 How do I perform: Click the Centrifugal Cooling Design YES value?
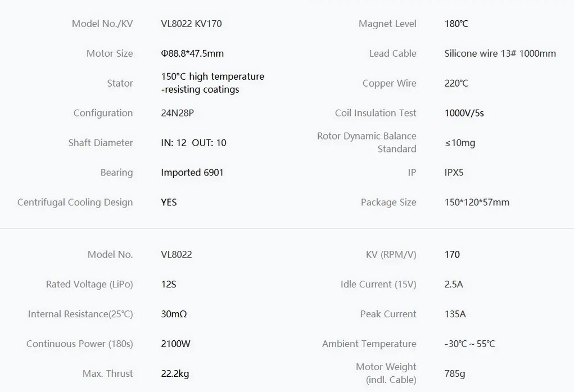(x=169, y=202)
